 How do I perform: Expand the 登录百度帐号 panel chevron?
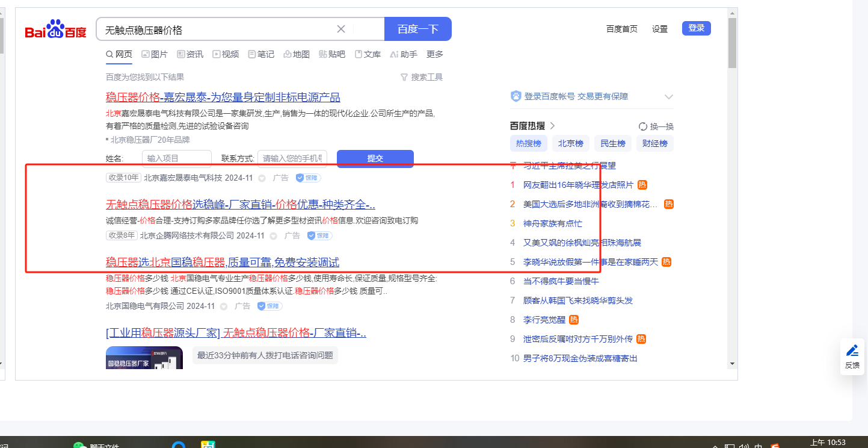[x=668, y=97]
